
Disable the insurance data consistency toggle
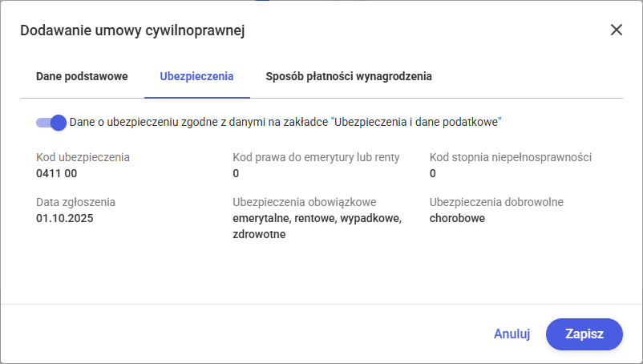[x=51, y=123]
